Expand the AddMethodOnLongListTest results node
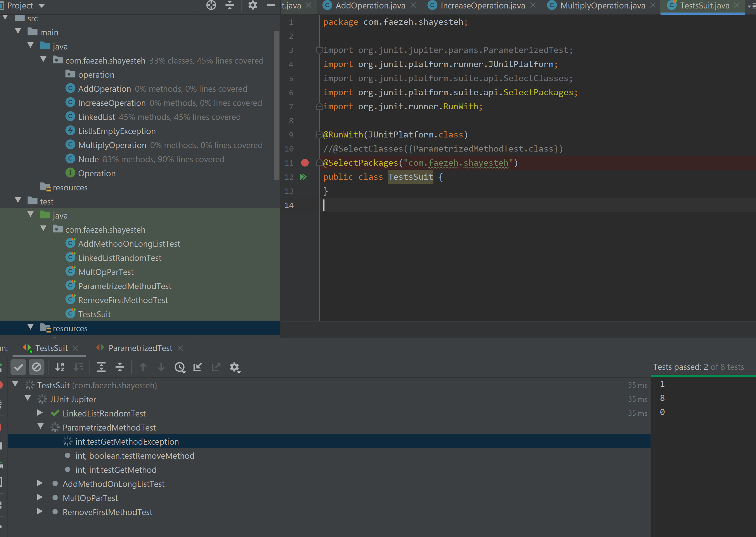This screenshot has height=537, width=756. coord(40,483)
